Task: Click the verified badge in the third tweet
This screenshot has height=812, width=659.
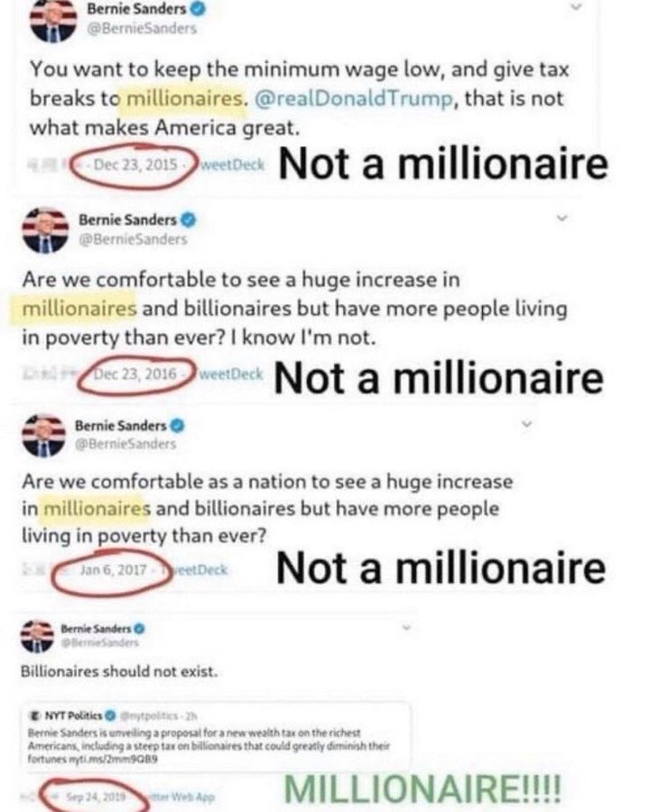Action: pos(178,426)
